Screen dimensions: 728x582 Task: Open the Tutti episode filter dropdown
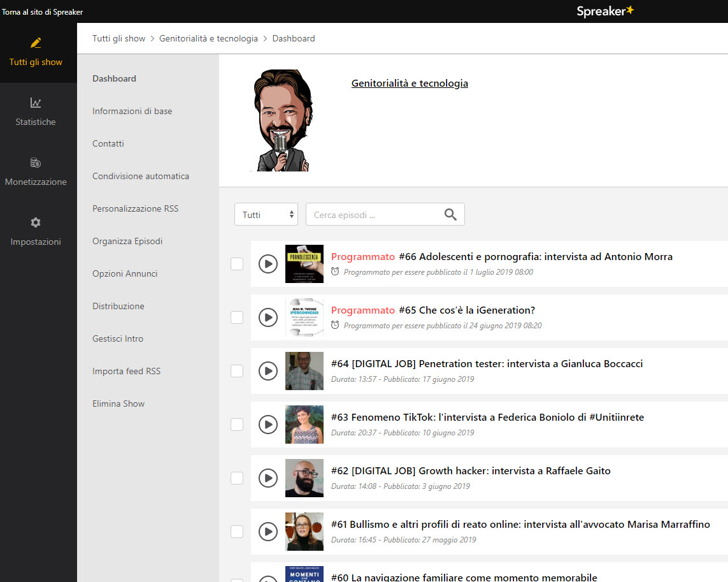point(266,214)
